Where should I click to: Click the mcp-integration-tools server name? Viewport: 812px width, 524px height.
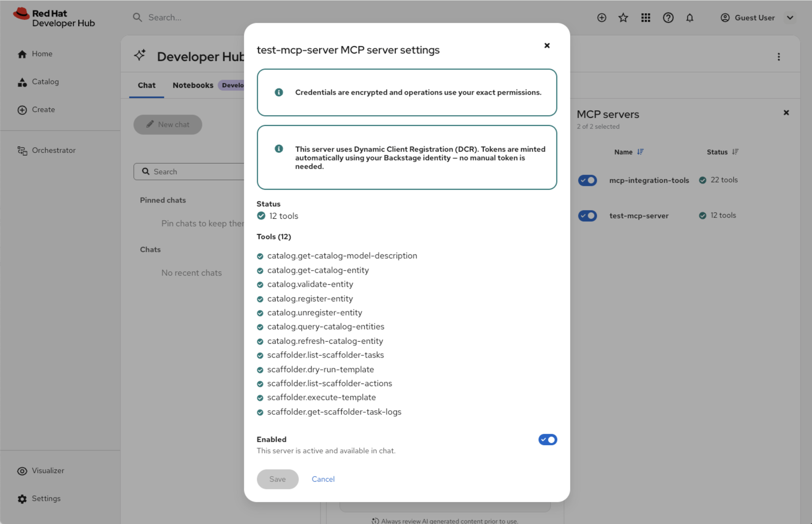[x=649, y=180]
